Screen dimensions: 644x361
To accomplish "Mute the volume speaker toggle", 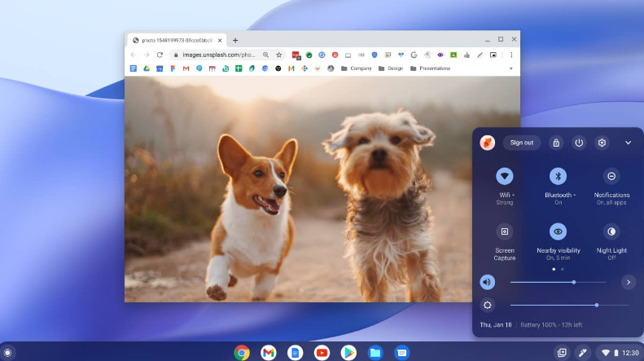I will (488, 282).
